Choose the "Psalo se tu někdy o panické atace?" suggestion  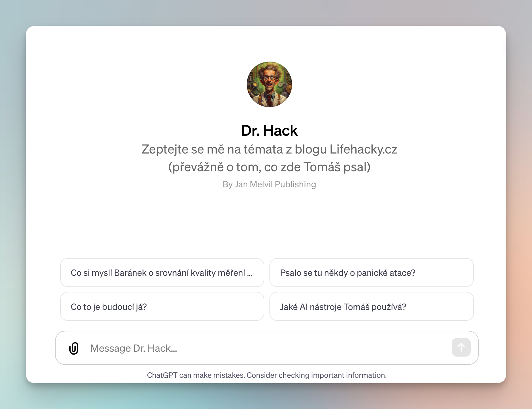(371, 273)
